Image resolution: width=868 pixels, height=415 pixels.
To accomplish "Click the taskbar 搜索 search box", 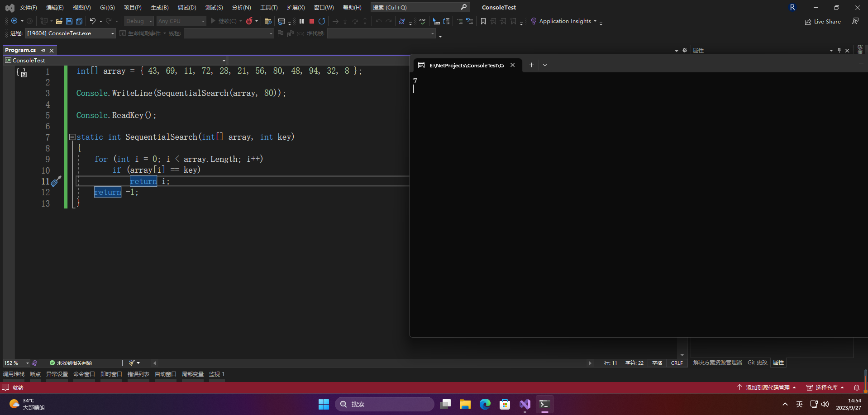I will (x=385, y=404).
